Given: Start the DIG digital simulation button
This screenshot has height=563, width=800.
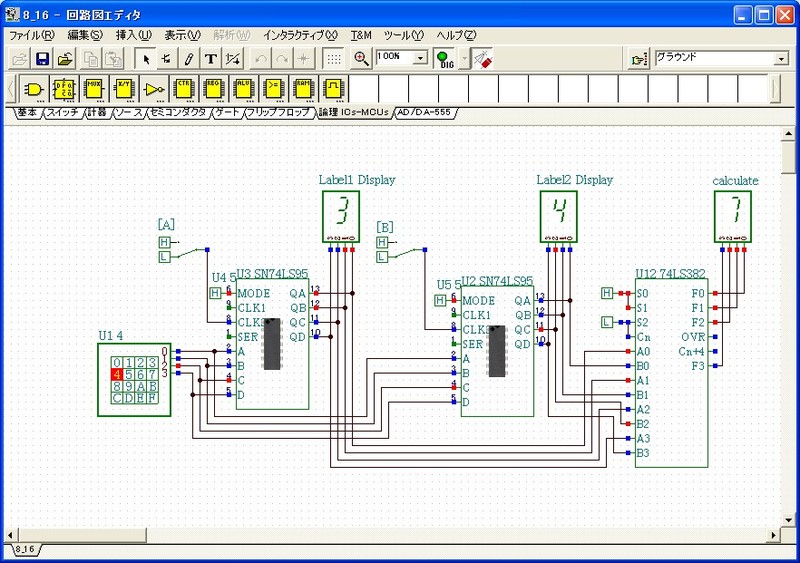Looking at the screenshot, I should click(445, 59).
